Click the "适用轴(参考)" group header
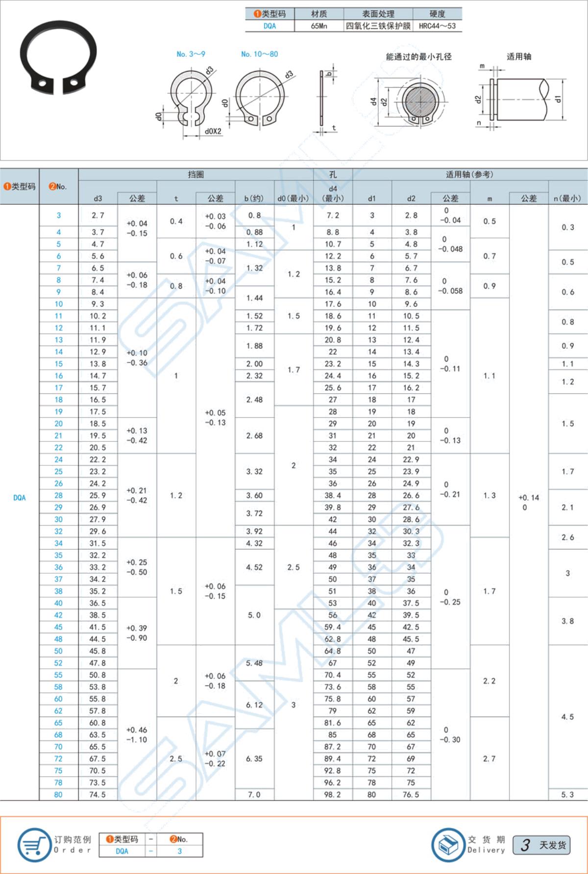The image size is (588, 874). click(470, 174)
